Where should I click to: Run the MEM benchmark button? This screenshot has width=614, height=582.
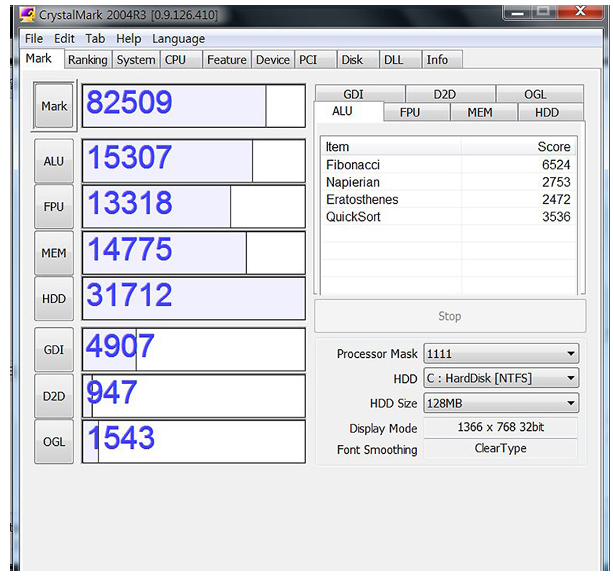point(54,253)
